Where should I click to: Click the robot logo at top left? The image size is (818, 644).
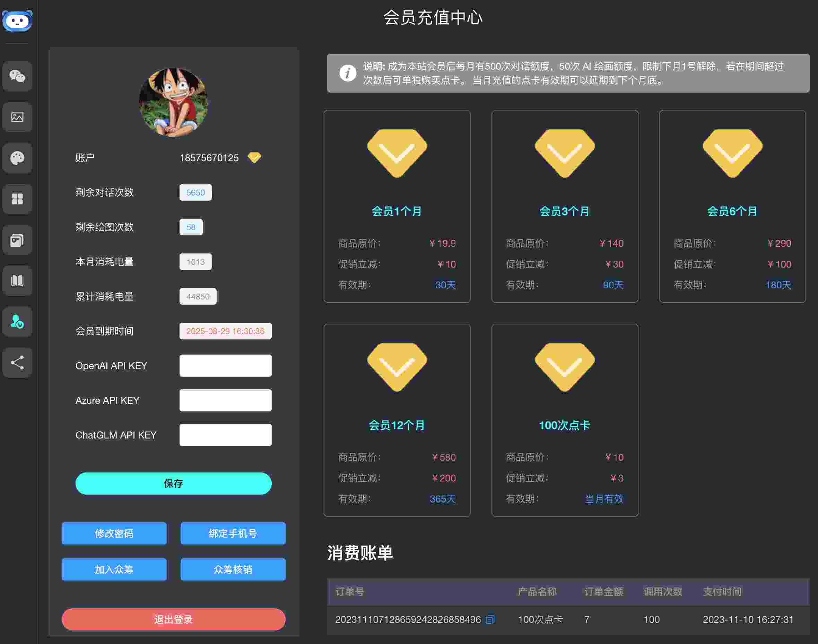[x=17, y=20]
